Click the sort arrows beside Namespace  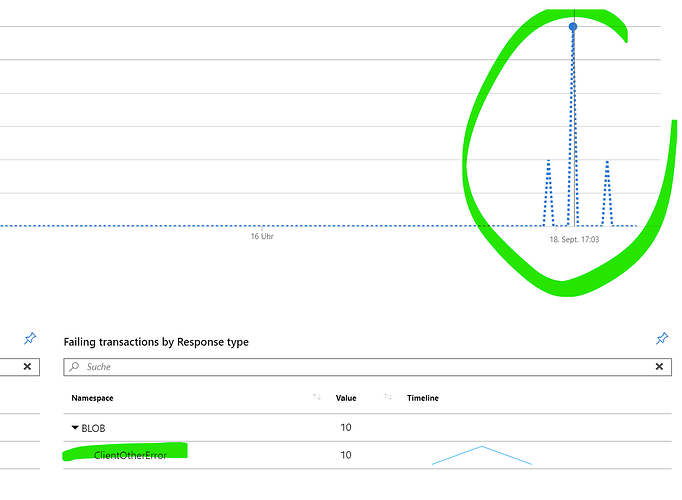tap(317, 398)
